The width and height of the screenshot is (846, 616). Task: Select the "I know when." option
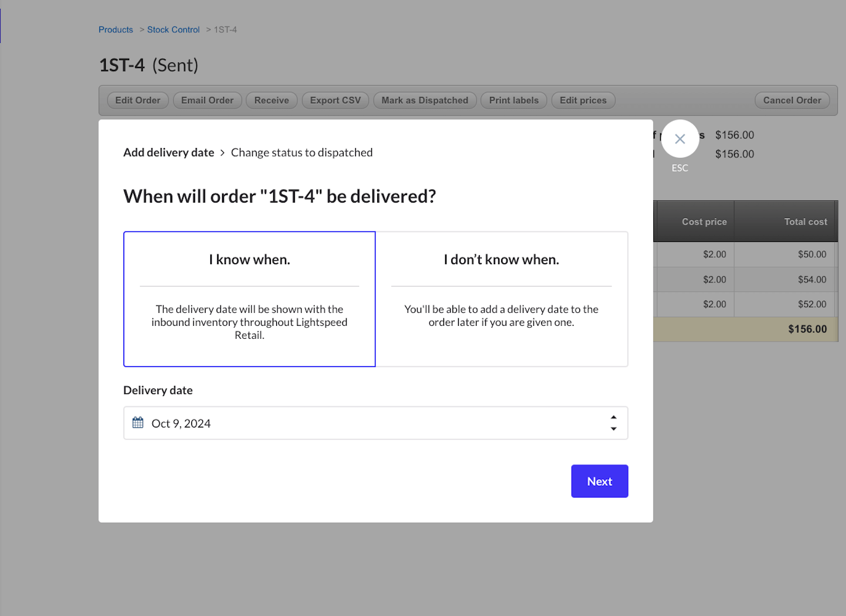(249, 299)
